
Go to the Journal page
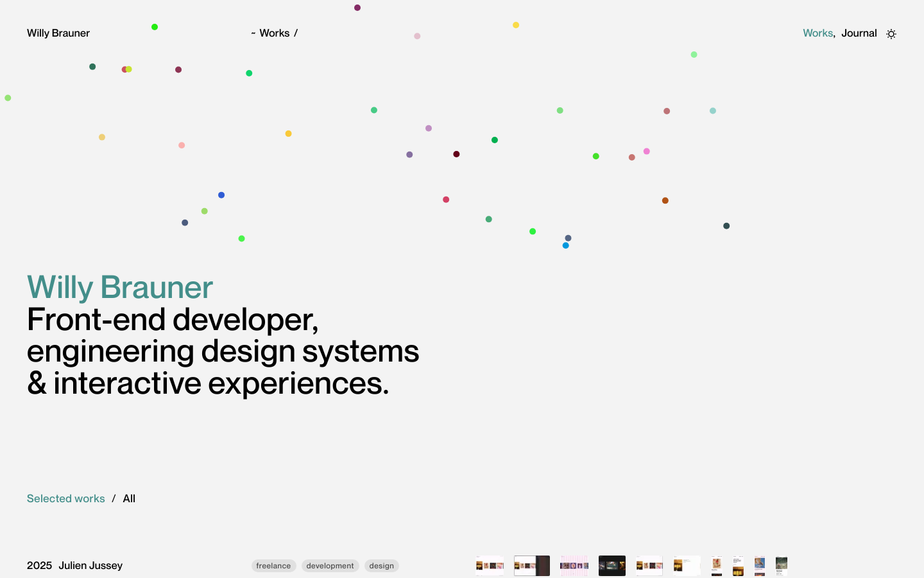[859, 33]
